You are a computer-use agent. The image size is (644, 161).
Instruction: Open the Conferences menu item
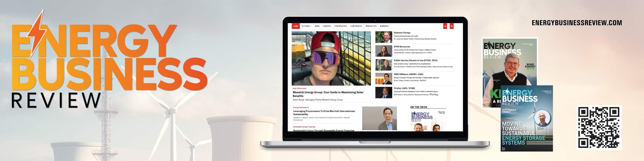tap(356, 26)
